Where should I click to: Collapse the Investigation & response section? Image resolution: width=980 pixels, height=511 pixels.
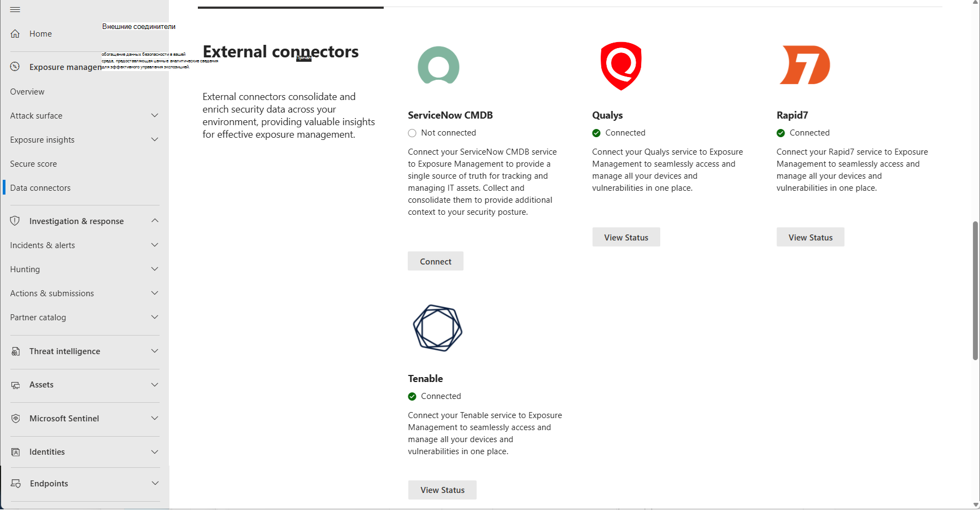point(155,221)
